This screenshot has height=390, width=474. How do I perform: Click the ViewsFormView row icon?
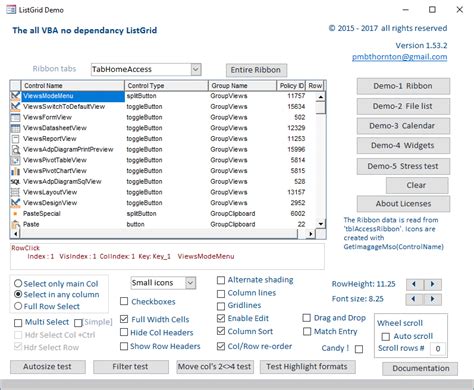point(15,117)
